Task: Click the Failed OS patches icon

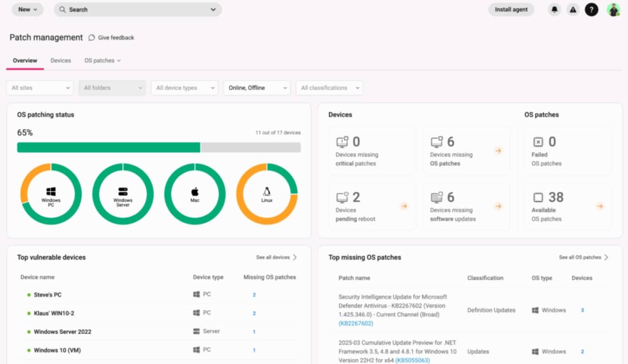Action: tap(538, 142)
